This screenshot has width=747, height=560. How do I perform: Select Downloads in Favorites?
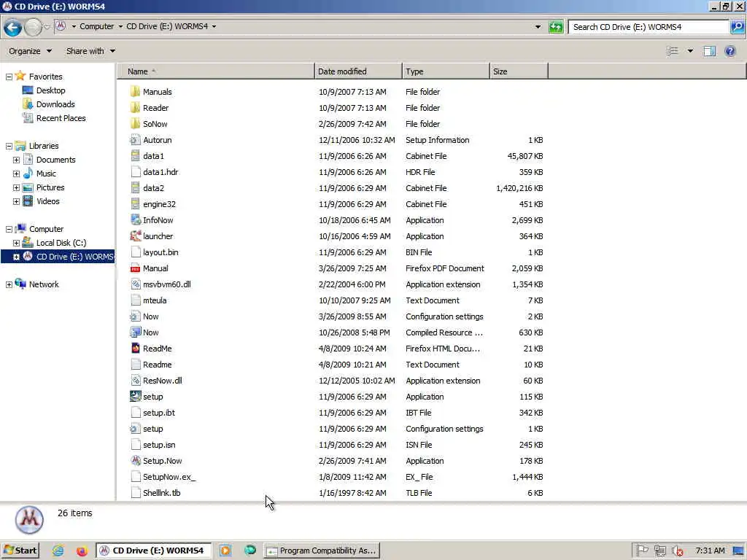[55, 104]
